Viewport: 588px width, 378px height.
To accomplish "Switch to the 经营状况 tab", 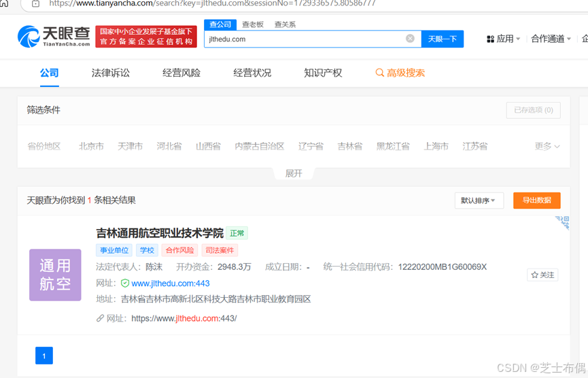I will [252, 73].
